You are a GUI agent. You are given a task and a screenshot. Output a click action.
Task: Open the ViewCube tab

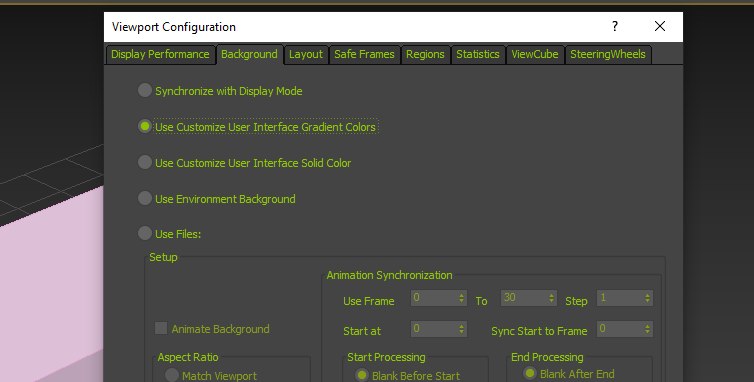point(535,54)
